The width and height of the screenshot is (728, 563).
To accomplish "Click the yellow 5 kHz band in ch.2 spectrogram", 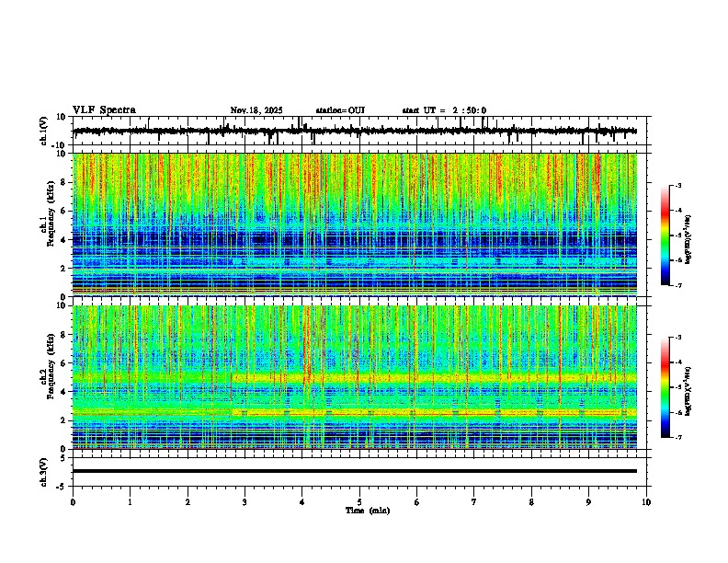I will [x=434, y=378].
